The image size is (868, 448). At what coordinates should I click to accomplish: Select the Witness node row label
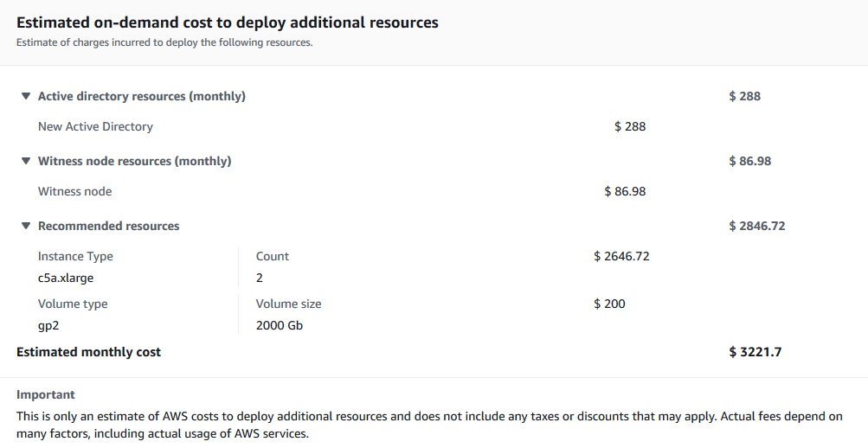[x=74, y=191]
